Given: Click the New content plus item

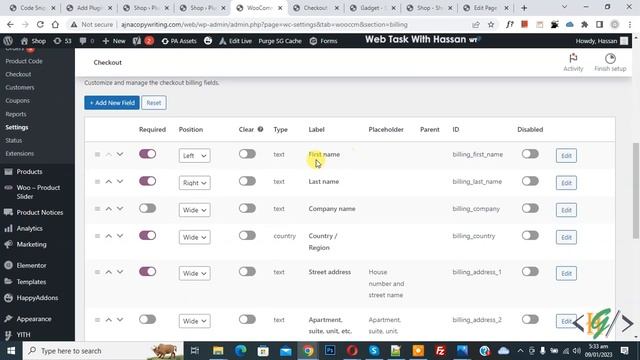Looking at the screenshot, I should click(114, 41).
